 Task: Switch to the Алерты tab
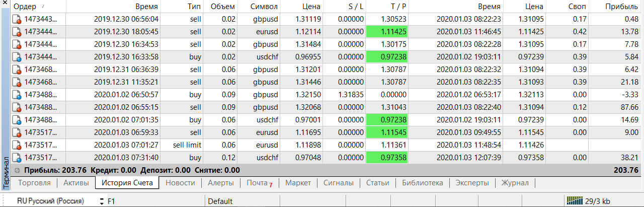pyautogui.click(x=220, y=183)
